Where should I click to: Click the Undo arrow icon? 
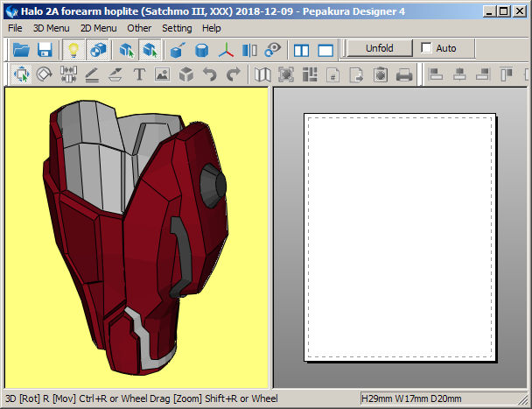coord(209,75)
